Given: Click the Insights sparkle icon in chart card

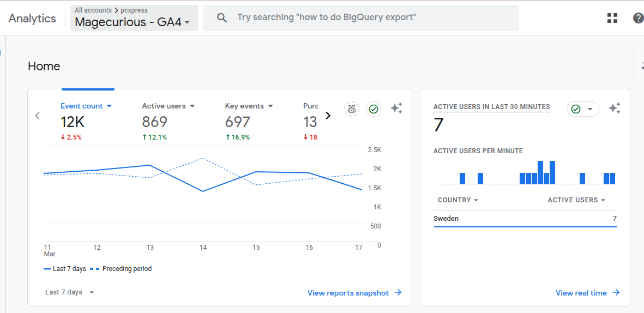Looking at the screenshot, I should 396,109.
